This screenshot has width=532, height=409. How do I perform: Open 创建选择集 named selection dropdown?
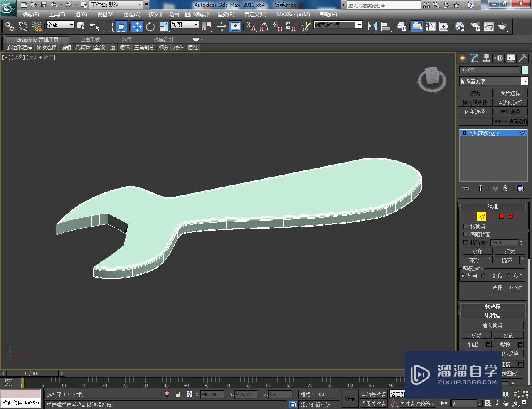point(338,25)
